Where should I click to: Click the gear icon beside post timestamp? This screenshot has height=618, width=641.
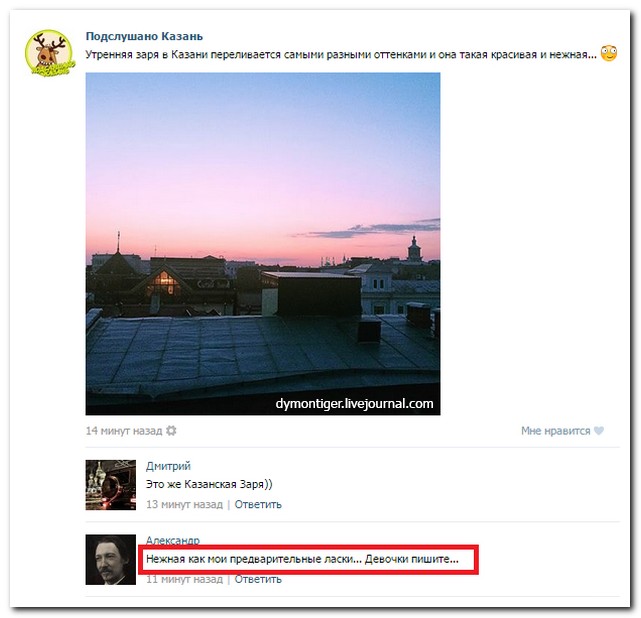[x=171, y=430]
